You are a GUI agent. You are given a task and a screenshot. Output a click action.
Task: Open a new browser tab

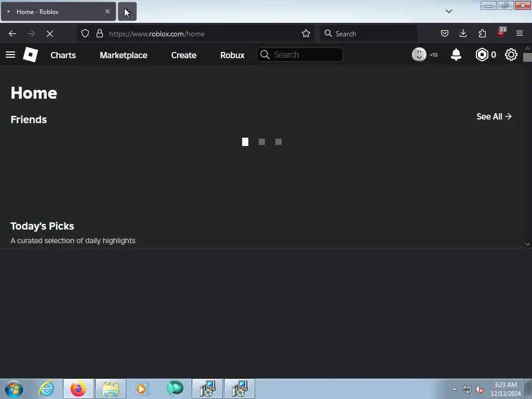point(127,11)
